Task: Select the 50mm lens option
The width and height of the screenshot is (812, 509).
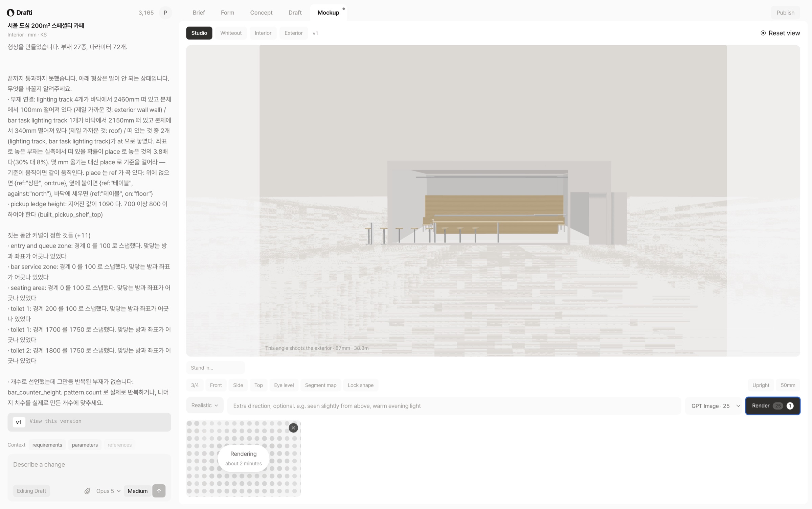Action: coord(788,385)
